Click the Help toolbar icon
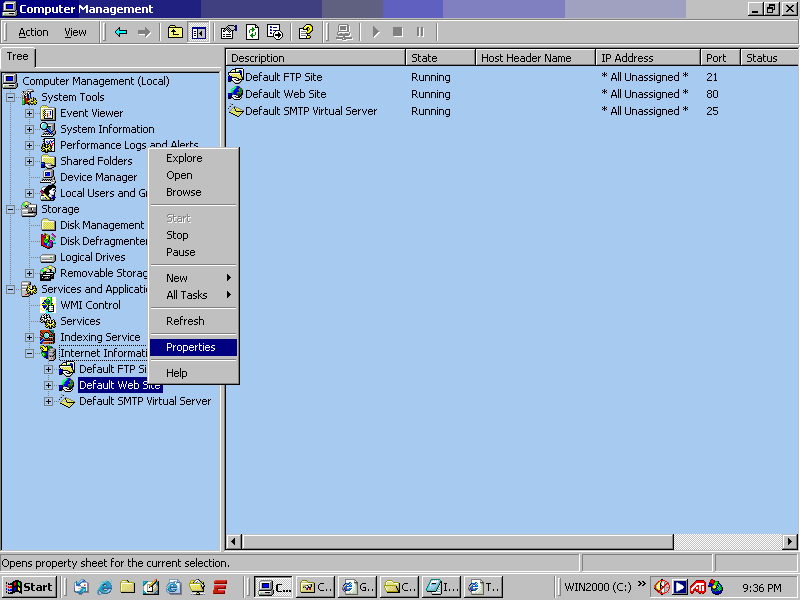 click(306, 32)
